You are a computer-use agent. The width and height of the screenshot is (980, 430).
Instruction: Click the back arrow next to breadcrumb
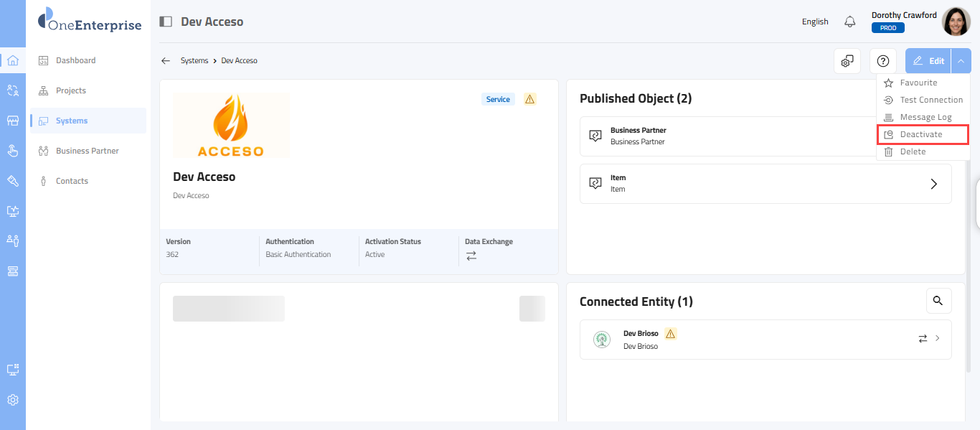(x=166, y=61)
